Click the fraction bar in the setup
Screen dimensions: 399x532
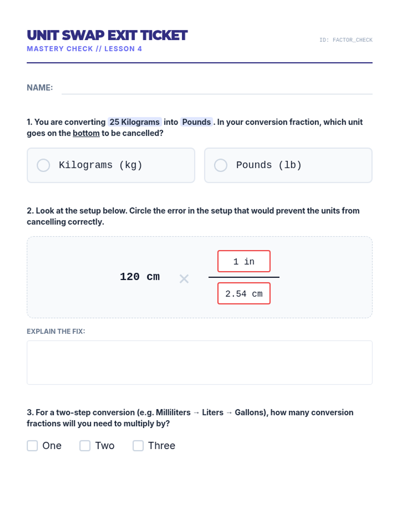click(x=244, y=277)
